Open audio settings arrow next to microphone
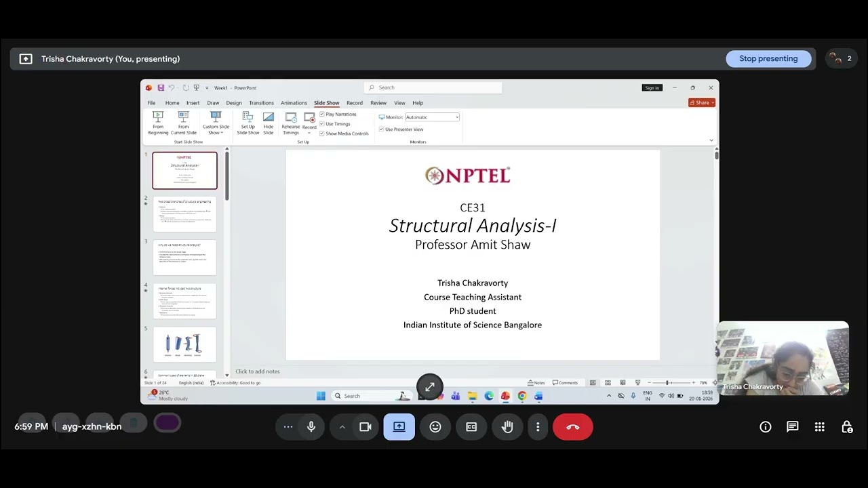The height and width of the screenshot is (488, 868). [342, 427]
